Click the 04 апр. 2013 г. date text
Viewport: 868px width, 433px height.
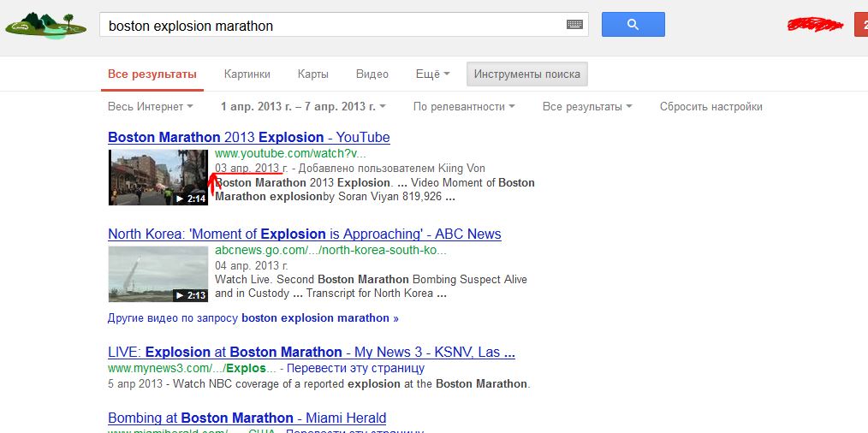(252, 265)
